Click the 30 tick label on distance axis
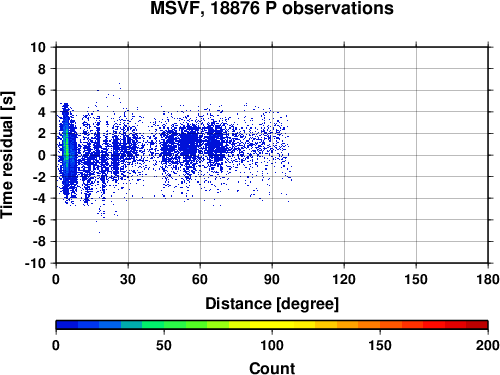Image resolution: width=500 pixels, height=375 pixels. click(x=128, y=279)
